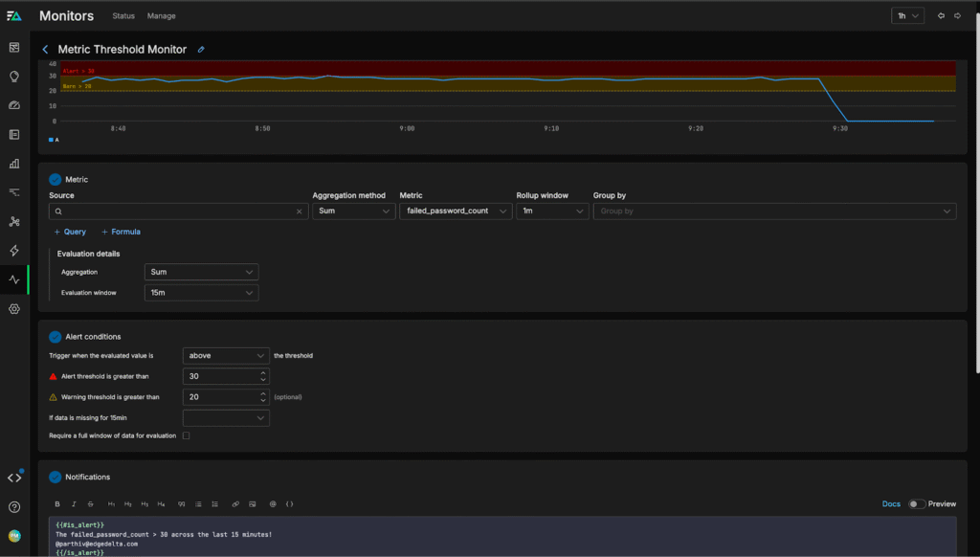Open the Evaluation window 15m dropdown
This screenshot has width=980, height=557.
201,293
